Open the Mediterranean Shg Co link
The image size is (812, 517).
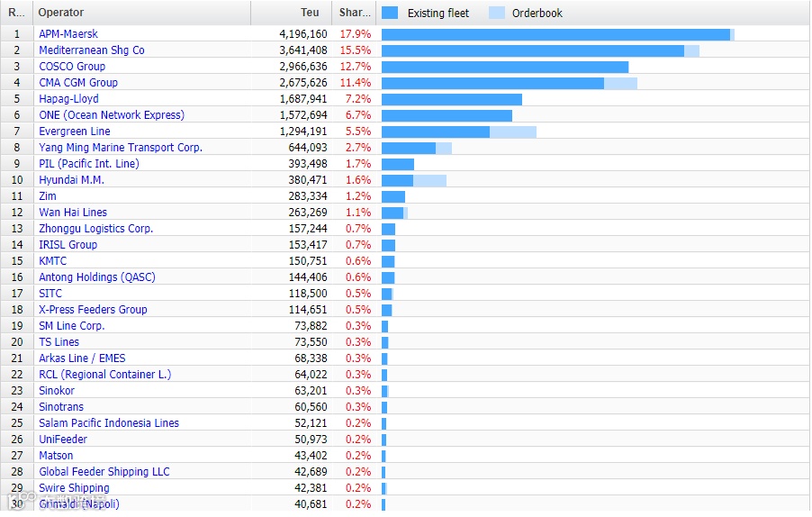[92, 50]
